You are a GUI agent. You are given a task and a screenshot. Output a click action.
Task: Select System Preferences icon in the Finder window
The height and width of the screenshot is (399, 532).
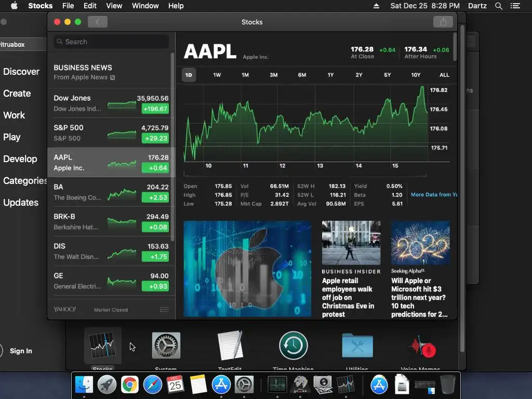point(166,345)
